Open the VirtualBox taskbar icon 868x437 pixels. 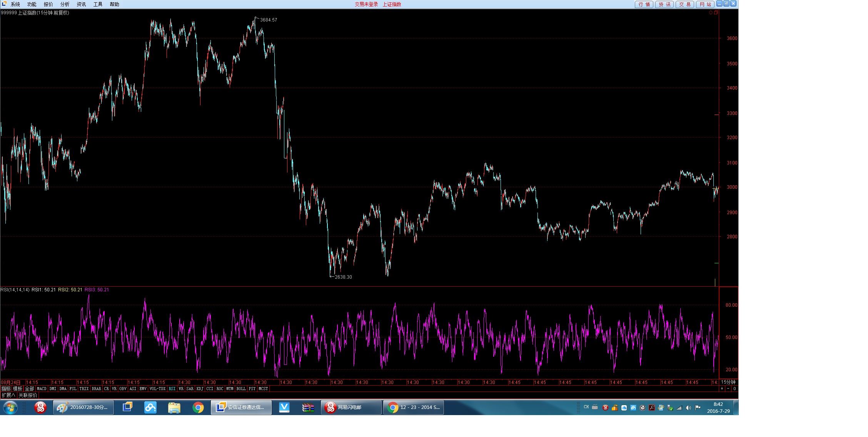(x=127, y=407)
